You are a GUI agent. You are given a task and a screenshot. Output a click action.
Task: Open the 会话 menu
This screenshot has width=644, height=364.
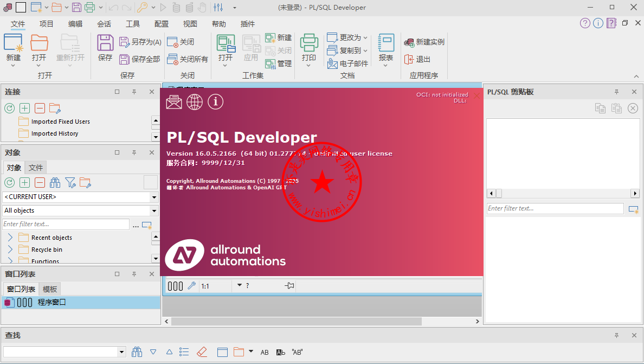pos(104,24)
